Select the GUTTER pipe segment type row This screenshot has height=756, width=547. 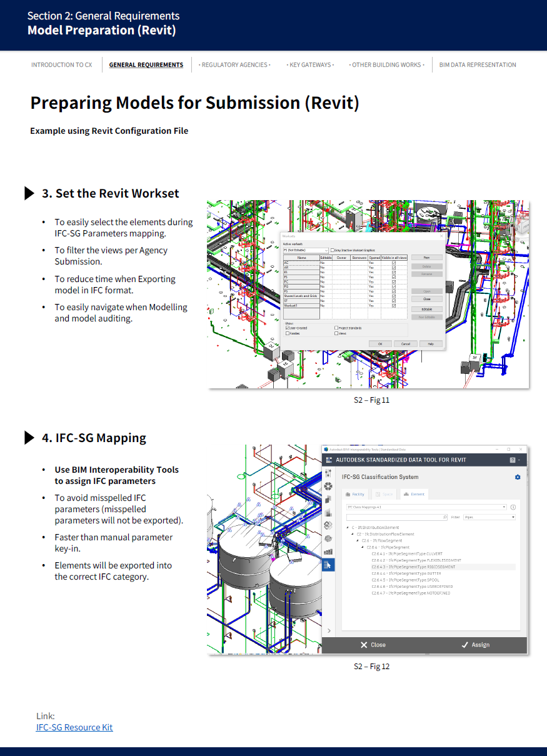click(405, 573)
